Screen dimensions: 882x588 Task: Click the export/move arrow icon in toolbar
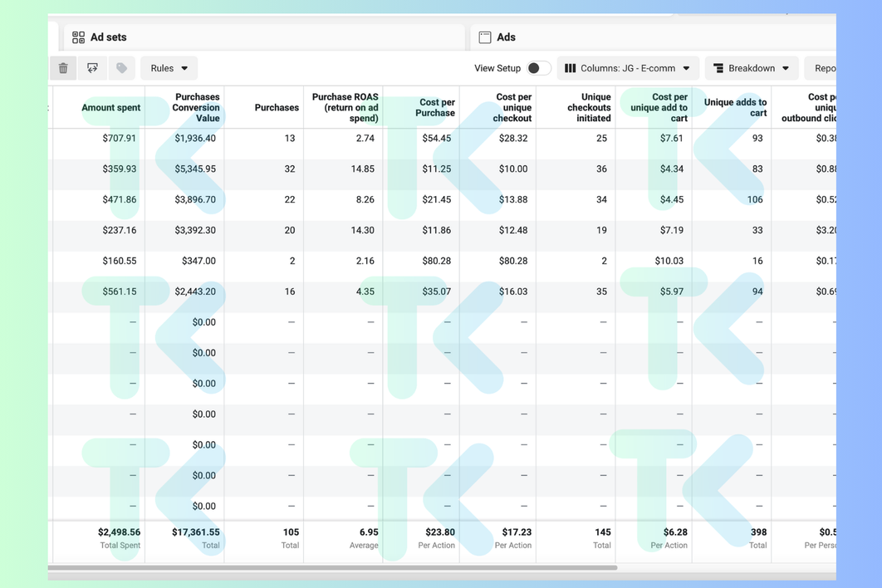tap(92, 68)
